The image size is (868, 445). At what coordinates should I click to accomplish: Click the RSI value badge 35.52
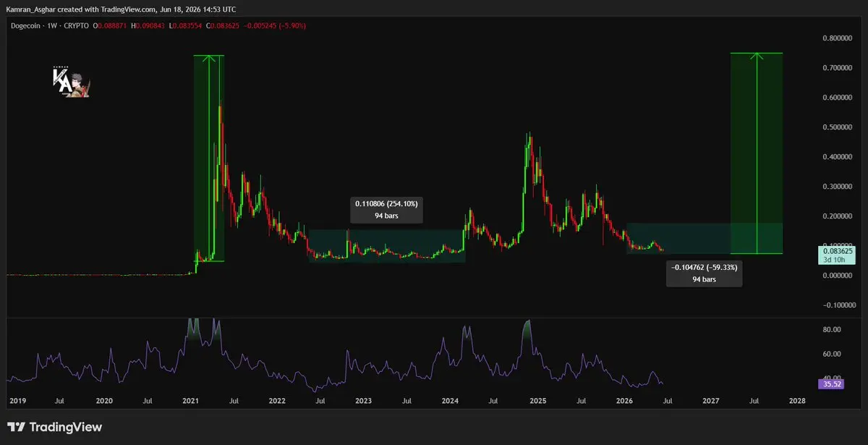point(828,383)
